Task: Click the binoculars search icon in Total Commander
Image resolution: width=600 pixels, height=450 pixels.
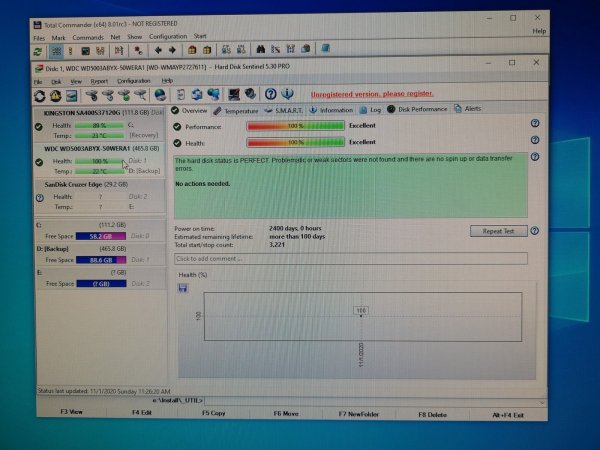Action: (261, 49)
